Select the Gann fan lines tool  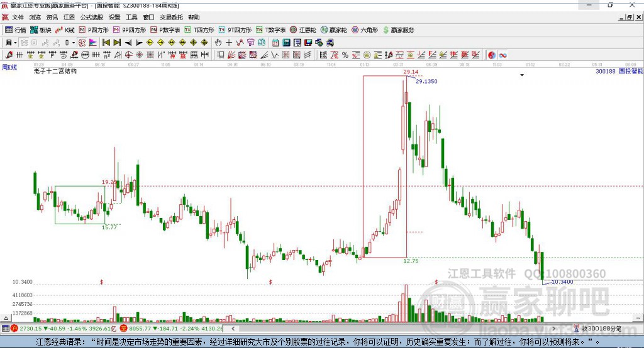(231, 55)
